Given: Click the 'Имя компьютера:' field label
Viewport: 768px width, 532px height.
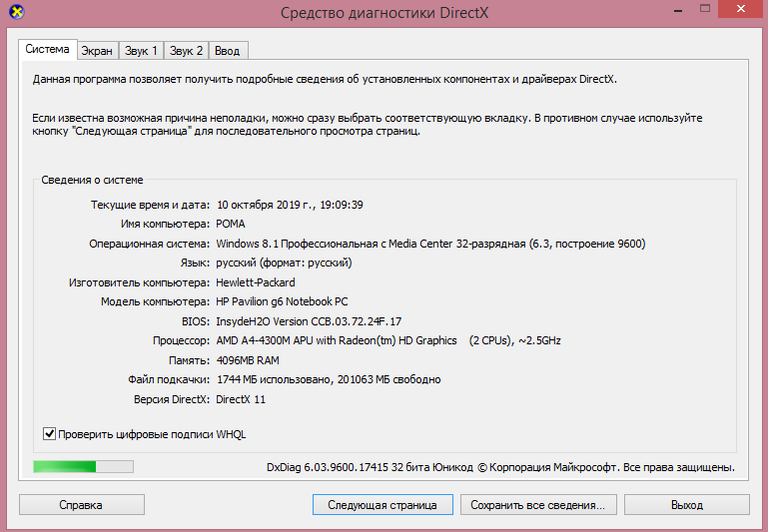Looking at the screenshot, I should (x=165, y=224).
